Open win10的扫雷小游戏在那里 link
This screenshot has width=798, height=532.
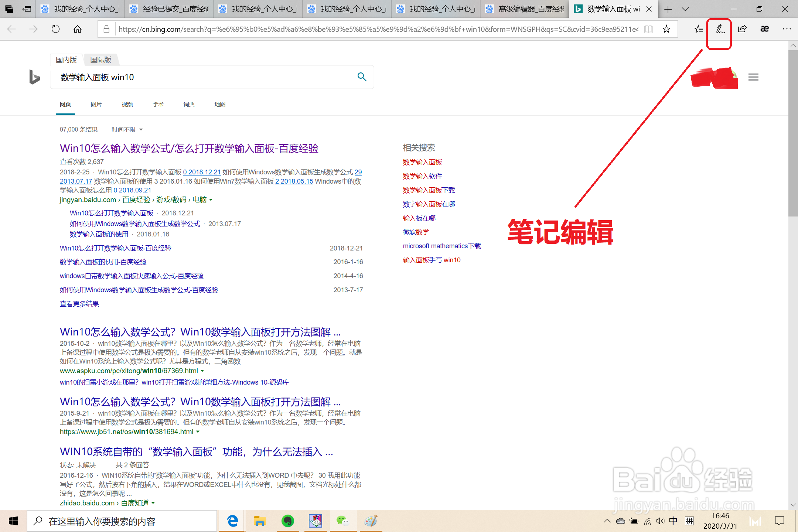pyautogui.click(x=174, y=382)
